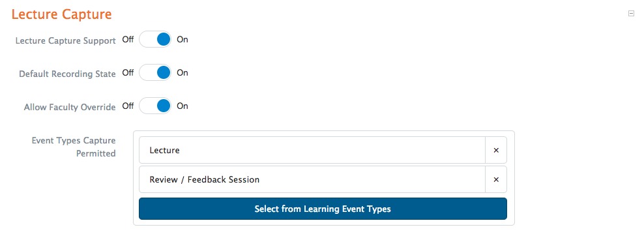The height and width of the screenshot is (238, 644).
Task: Open Select from Learning Event Types
Action: (323, 209)
